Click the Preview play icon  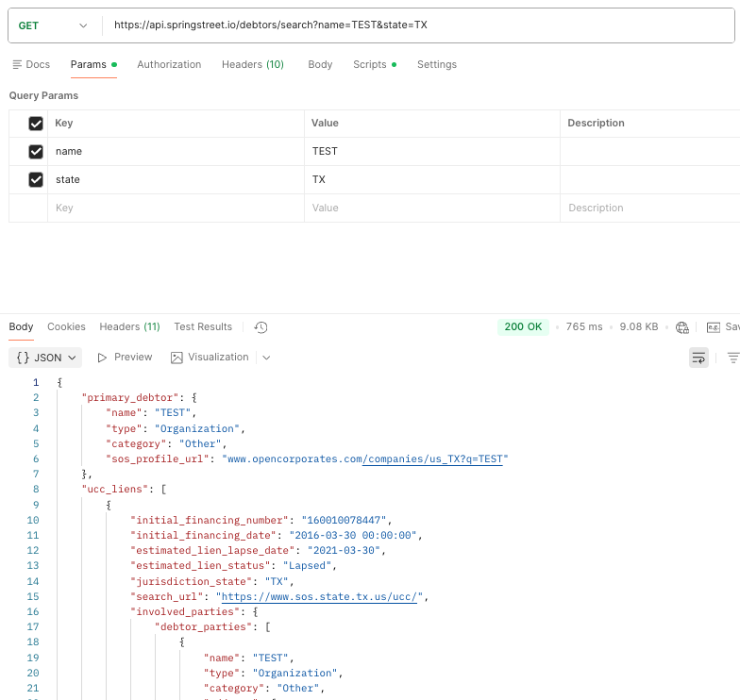(x=102, y=358)
